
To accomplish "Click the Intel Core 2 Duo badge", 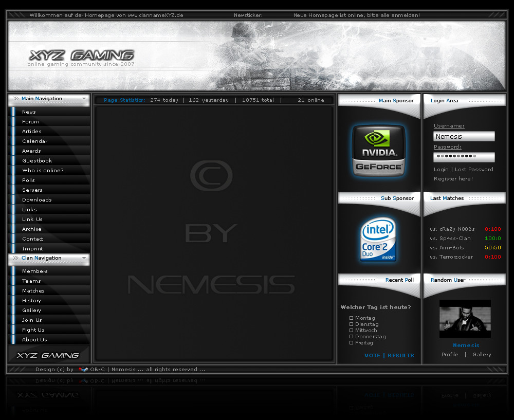I will [x=378, y=240].
